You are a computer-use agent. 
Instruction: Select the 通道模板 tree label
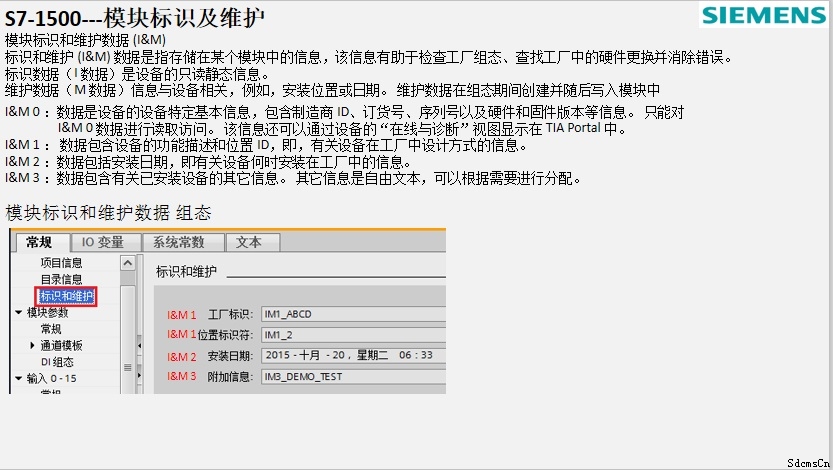[x=61, y=345]
